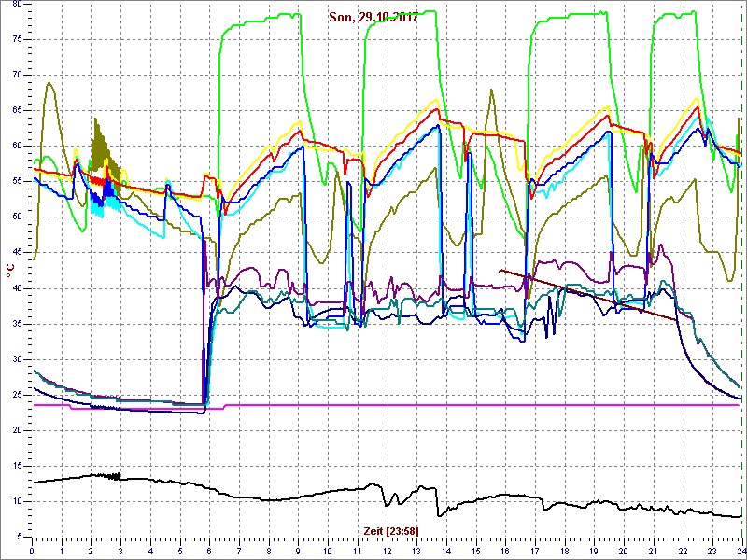Click the "°C" temperature unit label
The height and width of the screenshot is (560, 747).
tap(10, 272)
